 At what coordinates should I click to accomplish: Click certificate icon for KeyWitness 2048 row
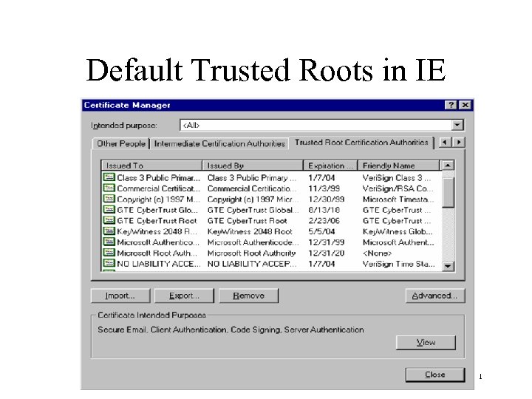pos(109,231)
